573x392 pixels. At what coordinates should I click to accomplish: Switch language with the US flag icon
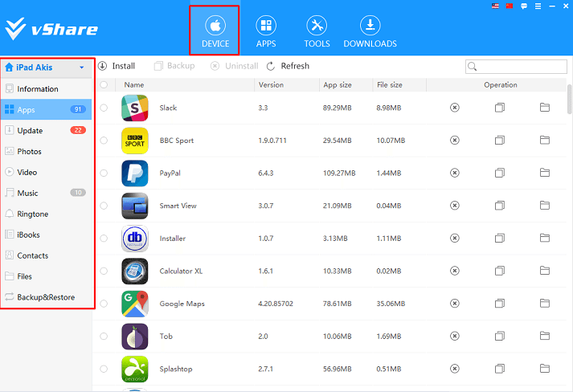coord(496,6)
